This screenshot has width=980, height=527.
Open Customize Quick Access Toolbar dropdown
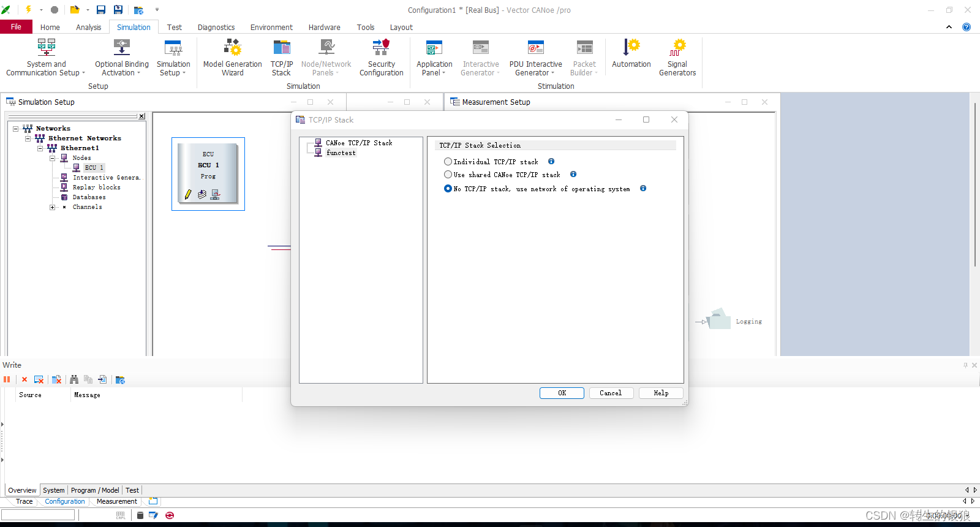pyautogui.click(x=157, y=10)
